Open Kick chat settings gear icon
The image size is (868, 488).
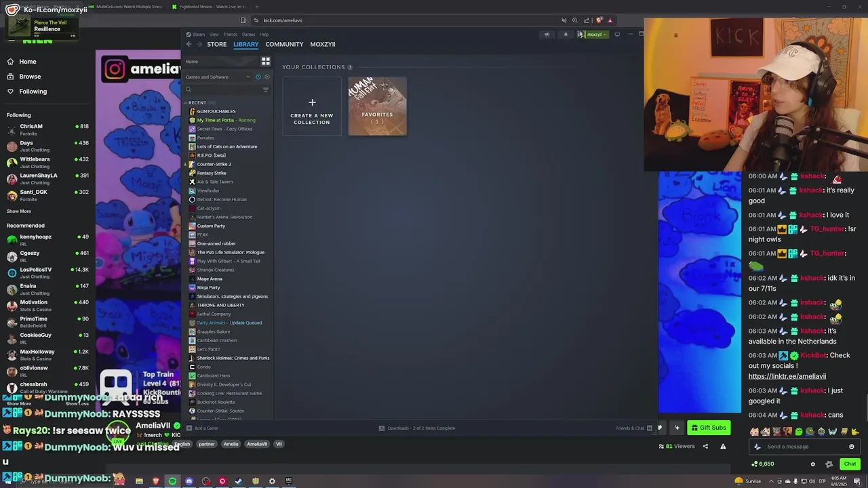click(813, 464)
